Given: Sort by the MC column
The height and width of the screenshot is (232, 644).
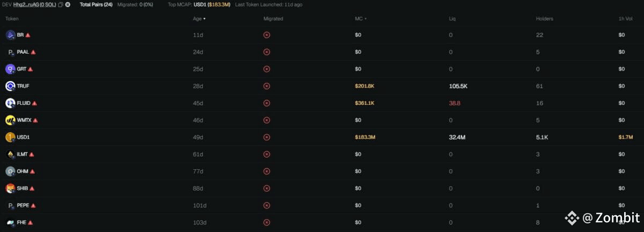Looking at the screenshot, I should tap(361, 19).
